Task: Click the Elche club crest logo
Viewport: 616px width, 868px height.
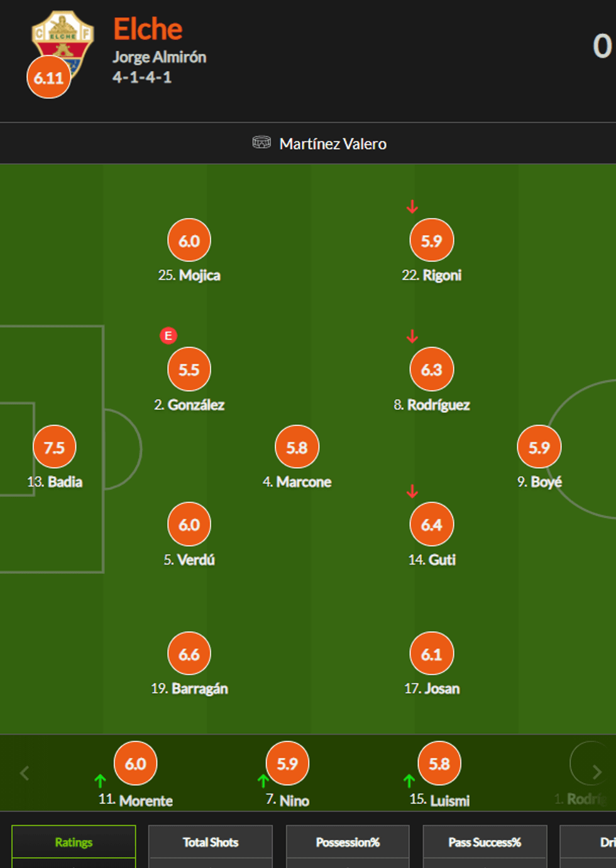Action: pyautogui.click(x=63, y=38)
